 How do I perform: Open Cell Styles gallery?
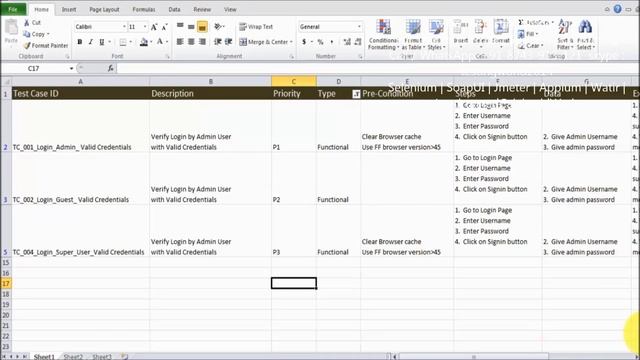[436, 35]
